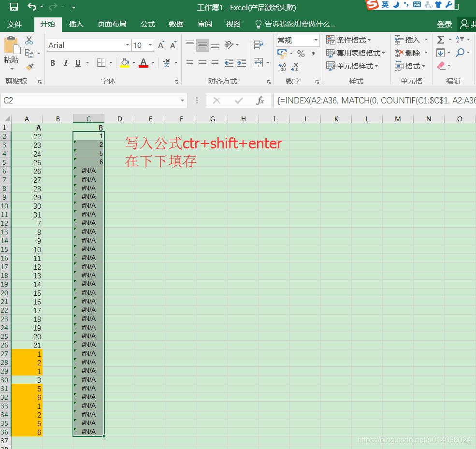Click the 告诉我您想要做什么 search box

(296, 24)
